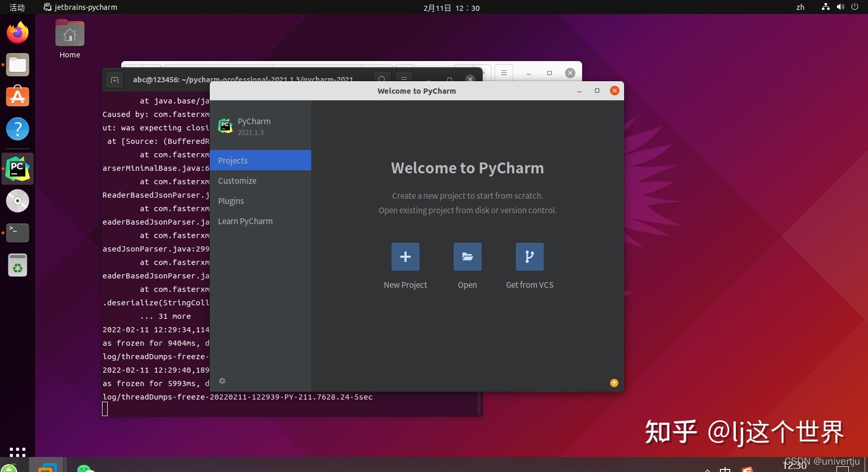Click the volume icon in the top bar
Screen dimensions: 868x472
(x=840, y=7)
